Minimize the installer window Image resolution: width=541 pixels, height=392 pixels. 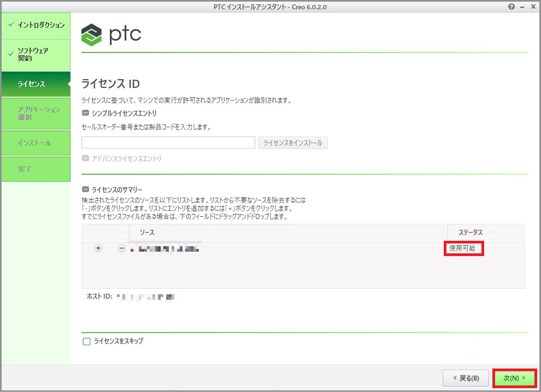[x=522, y=7]
